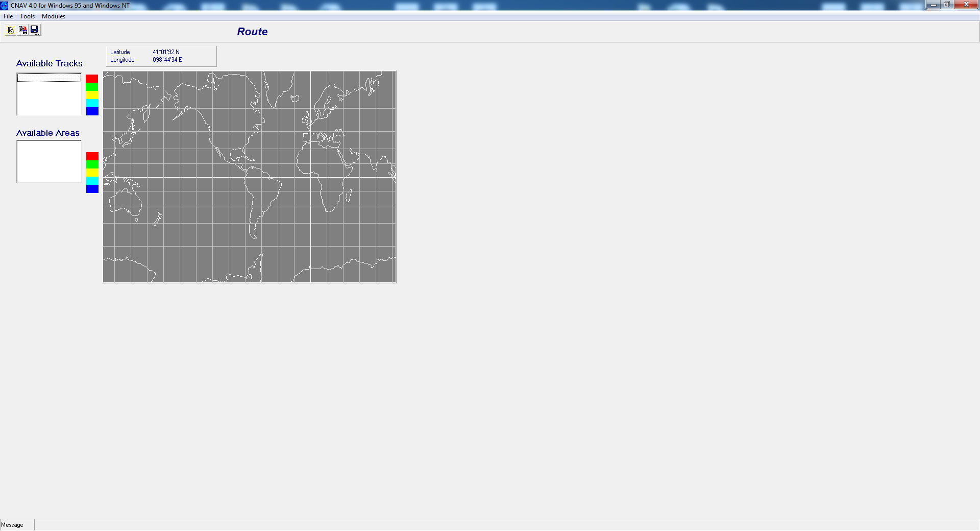This screenshot has width=980, height=531.
Task: Select the first row in Available Tracks list
Action: (x=49, y=78)
